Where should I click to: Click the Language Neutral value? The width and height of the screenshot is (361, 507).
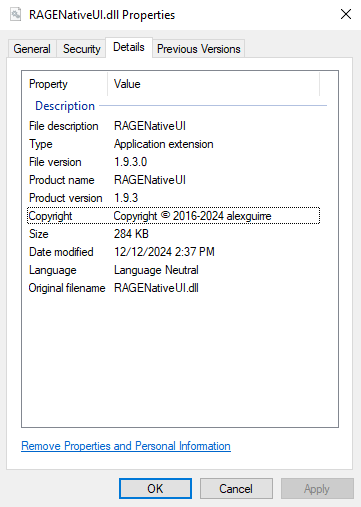tap(156, 270)
